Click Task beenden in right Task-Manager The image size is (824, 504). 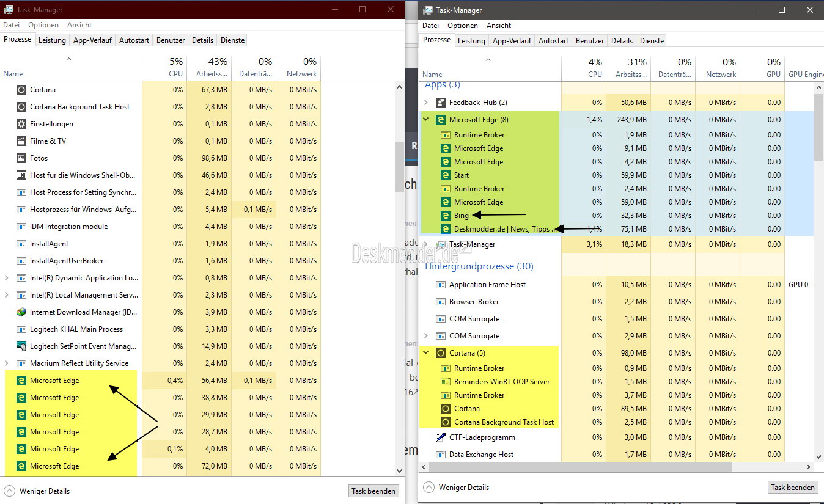coord(793,488)
